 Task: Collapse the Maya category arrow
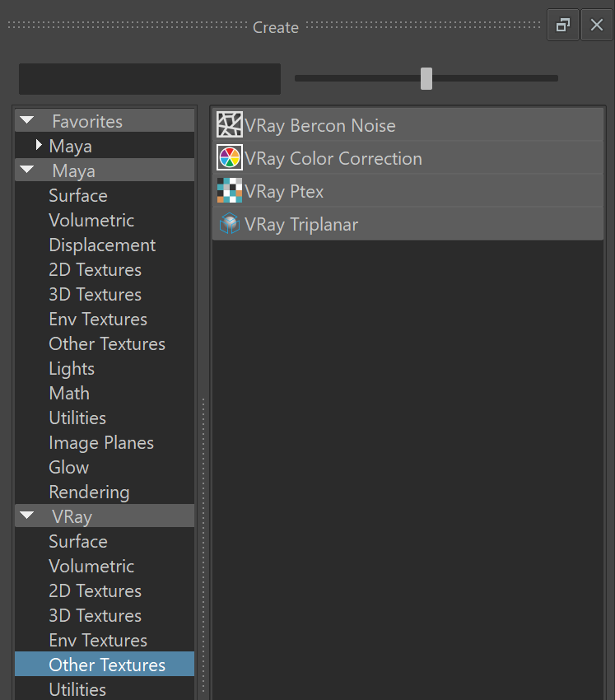click(27, 170)
